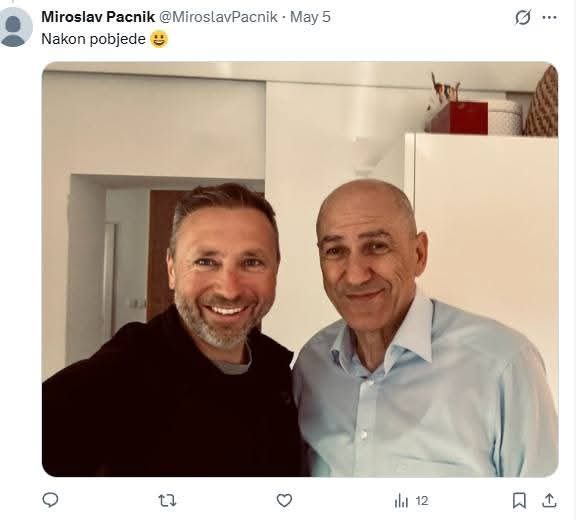580x520 pixels.
Task: Open profile via Miroslav Pacnik display name
Action: pyautogui.click(x=98, y=17)
